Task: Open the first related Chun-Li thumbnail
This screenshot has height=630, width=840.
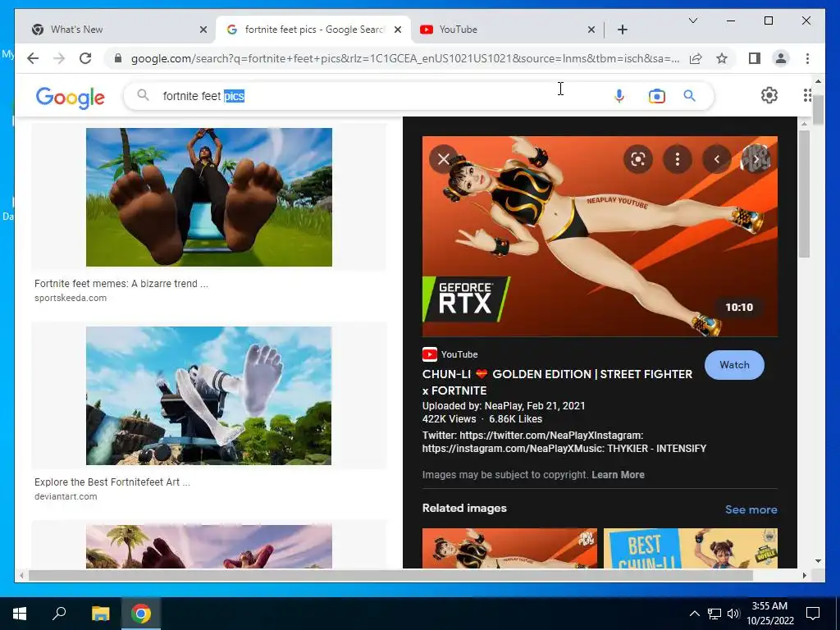Action: [509, 548]
